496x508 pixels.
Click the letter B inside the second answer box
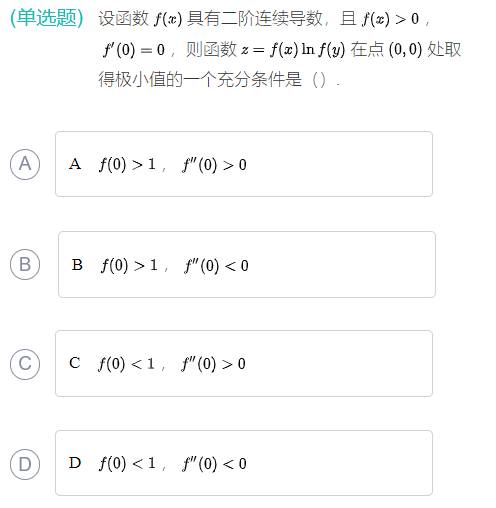point(77,265)
